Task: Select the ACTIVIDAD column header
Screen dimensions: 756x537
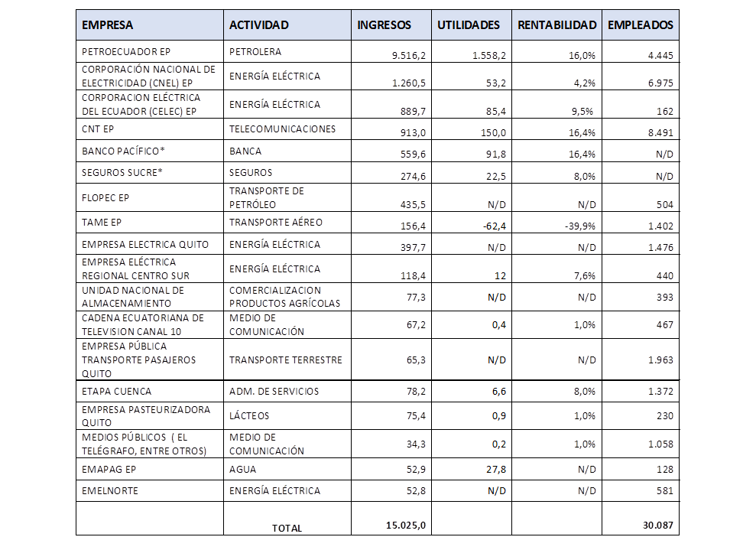Action: [x=287, y=25]
